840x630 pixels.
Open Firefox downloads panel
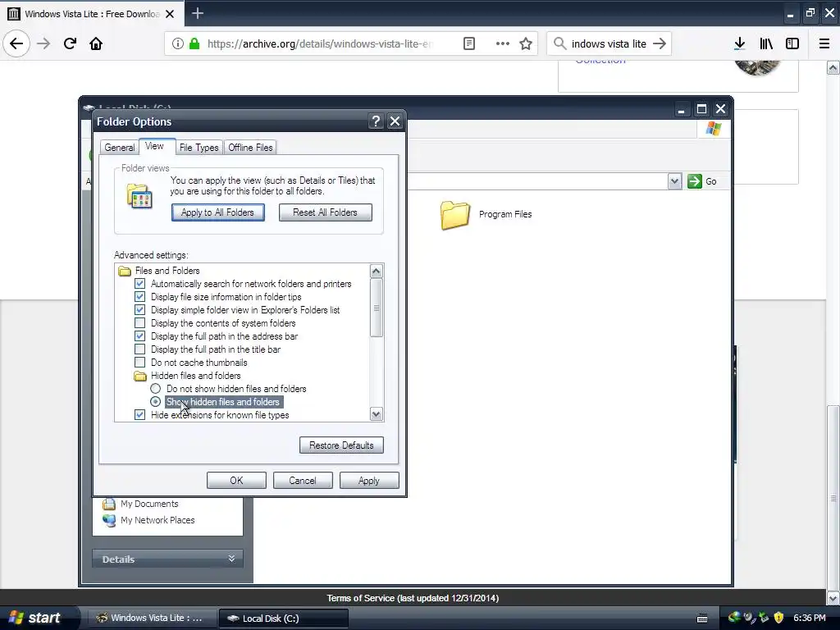tap(739, 43)
